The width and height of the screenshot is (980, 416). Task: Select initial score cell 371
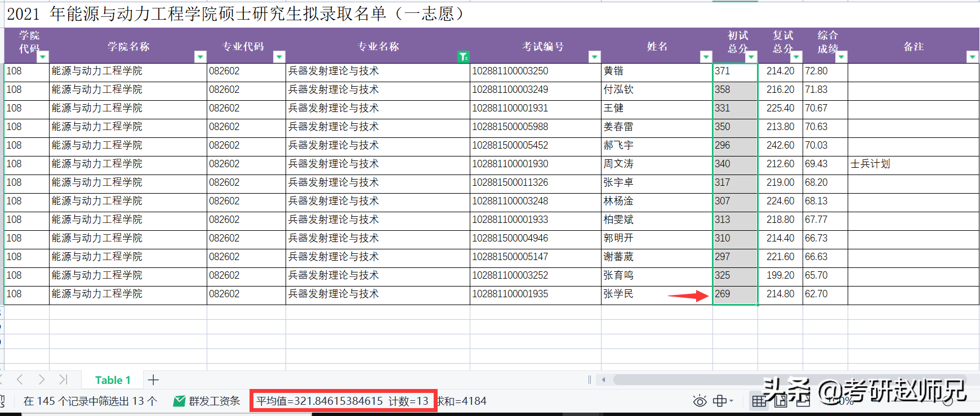[x=735, y=71]
